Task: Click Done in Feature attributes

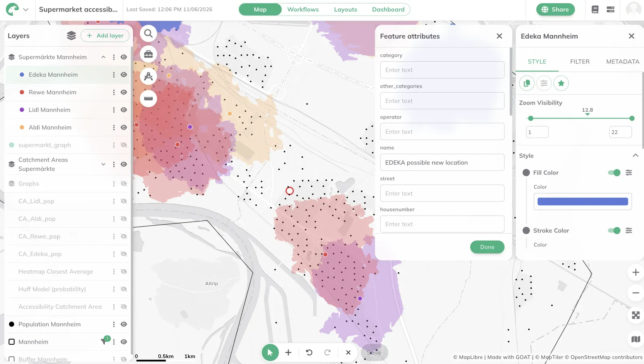Action: 487,247
